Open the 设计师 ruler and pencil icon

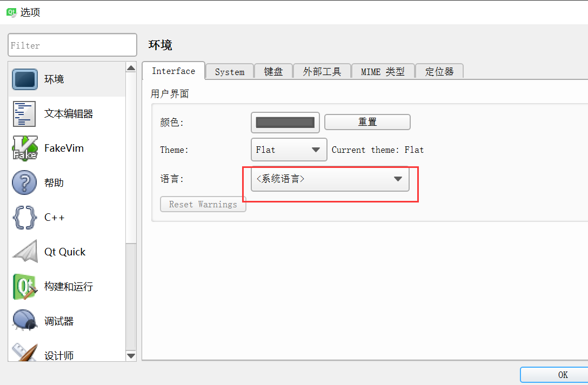pos(25,353)
